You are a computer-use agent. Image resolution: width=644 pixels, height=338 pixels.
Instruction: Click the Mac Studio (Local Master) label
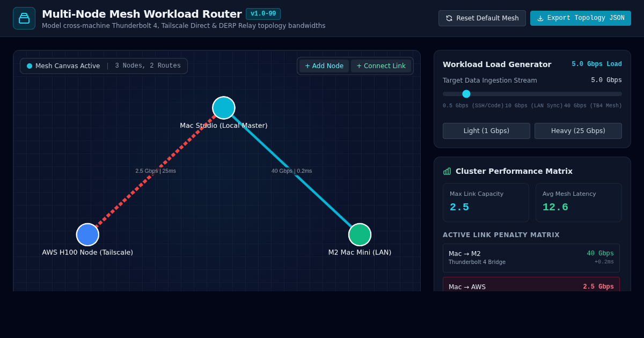(x=224, y=126)
